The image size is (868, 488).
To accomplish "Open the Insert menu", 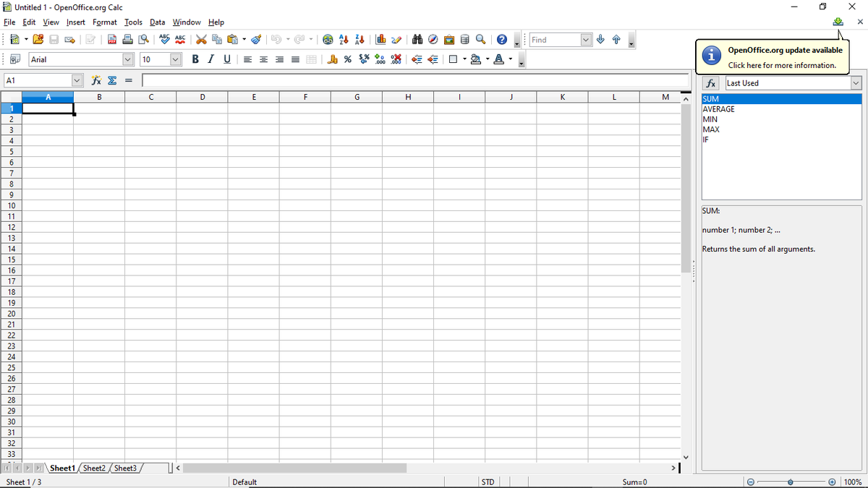I will [x=76, y=22].
